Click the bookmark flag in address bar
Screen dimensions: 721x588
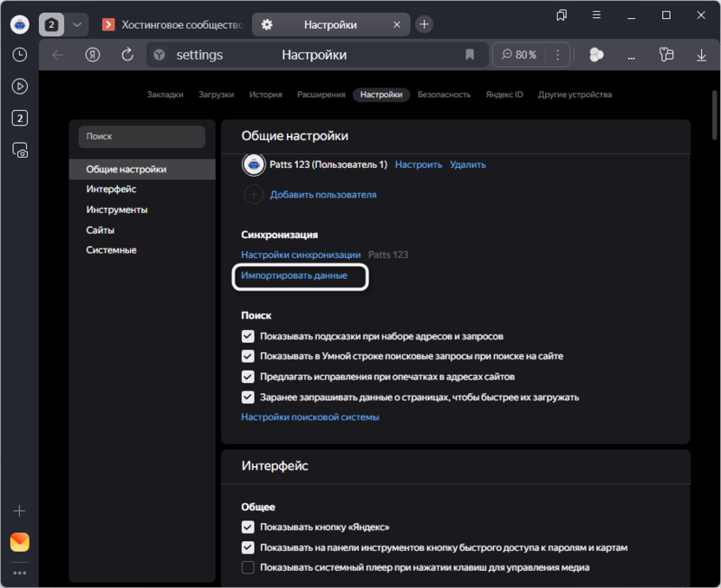coord(470,55)
